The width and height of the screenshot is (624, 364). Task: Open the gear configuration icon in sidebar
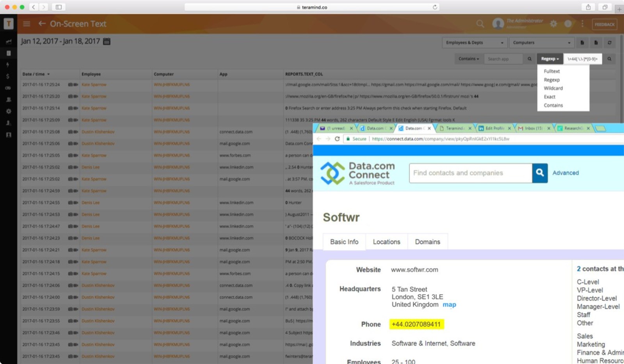[x=9, y=111]
